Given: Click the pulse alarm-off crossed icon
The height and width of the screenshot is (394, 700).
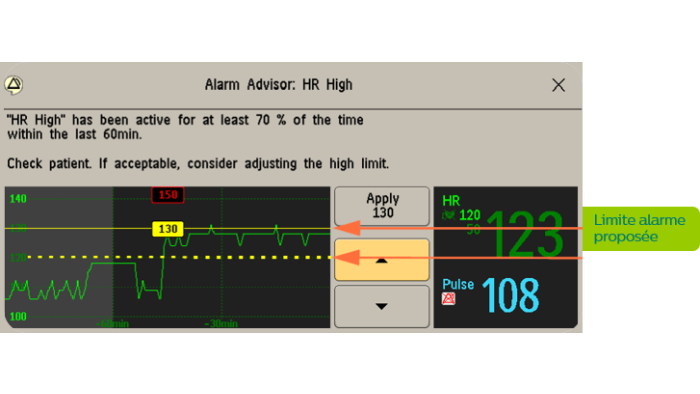Looking at the screenshot, I should 448,299.
